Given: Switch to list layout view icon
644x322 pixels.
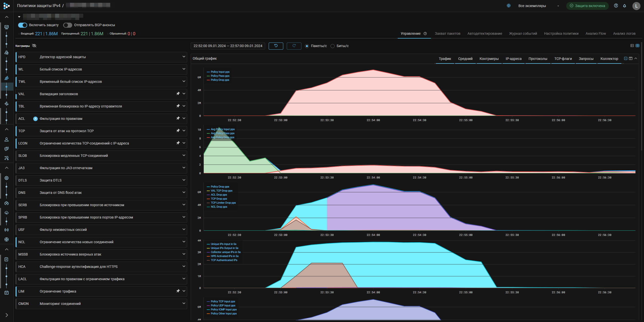Looking at the screenshot, I should 632,46.
